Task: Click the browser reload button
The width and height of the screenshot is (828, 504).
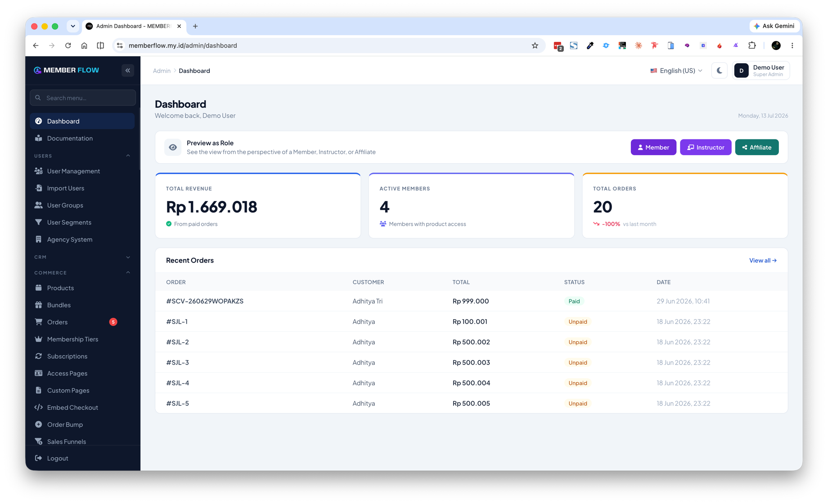Action: pyautogui.click(x=68, y=45)
